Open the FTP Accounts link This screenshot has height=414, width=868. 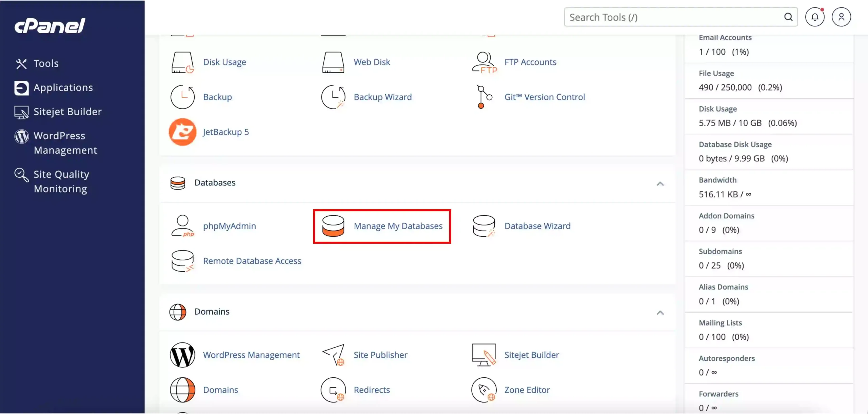pyautogui.click(x=530, y=62)
